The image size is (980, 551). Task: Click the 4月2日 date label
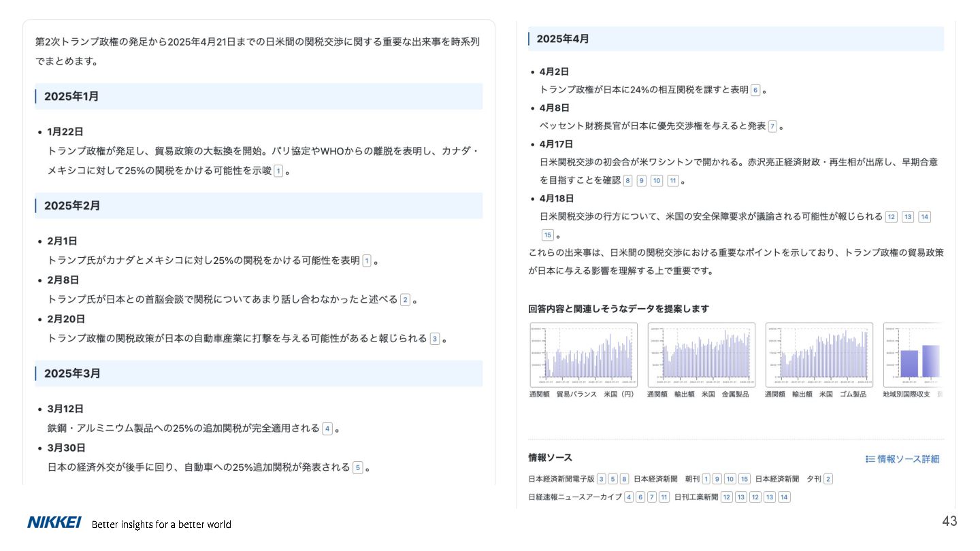(554, 71)
